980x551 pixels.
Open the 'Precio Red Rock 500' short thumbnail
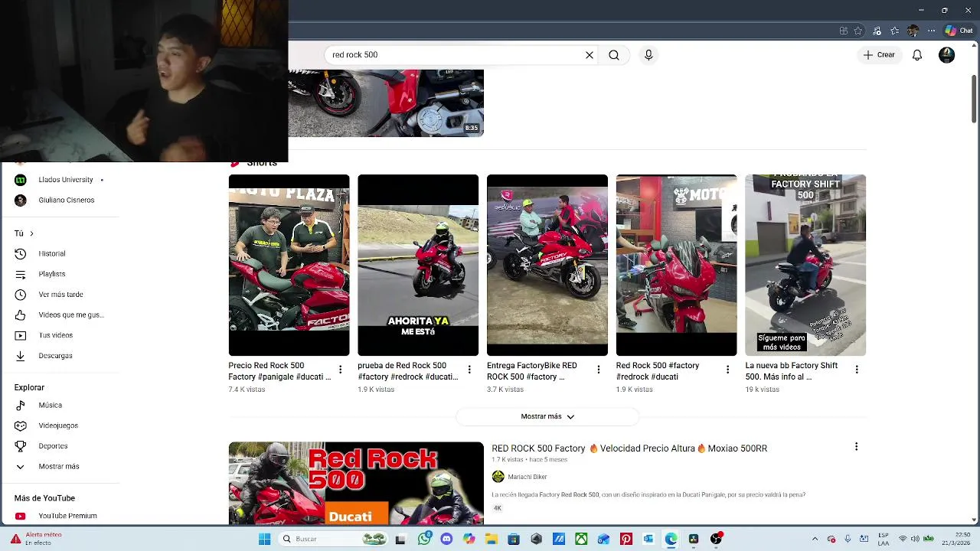click(289, 265)
